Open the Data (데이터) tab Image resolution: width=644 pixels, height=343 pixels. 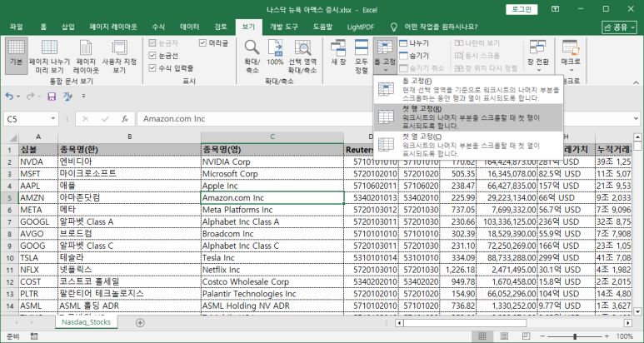(x=190, y=27)
